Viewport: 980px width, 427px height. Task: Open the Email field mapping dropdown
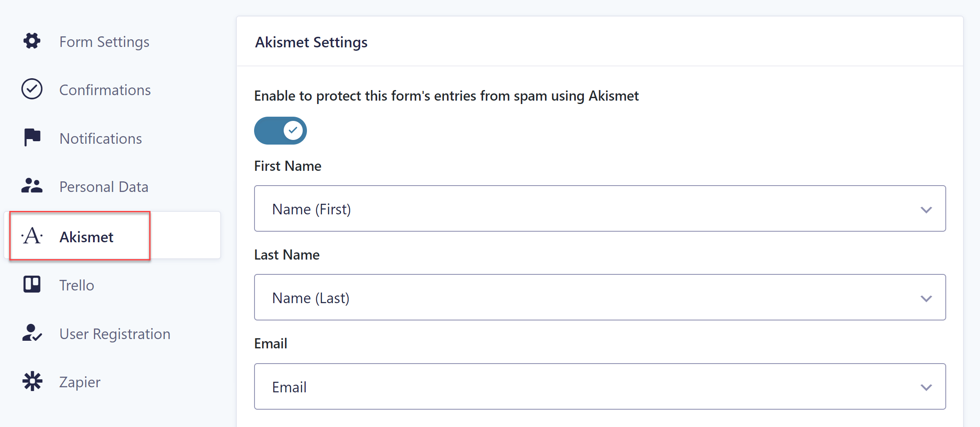point(600,386)
